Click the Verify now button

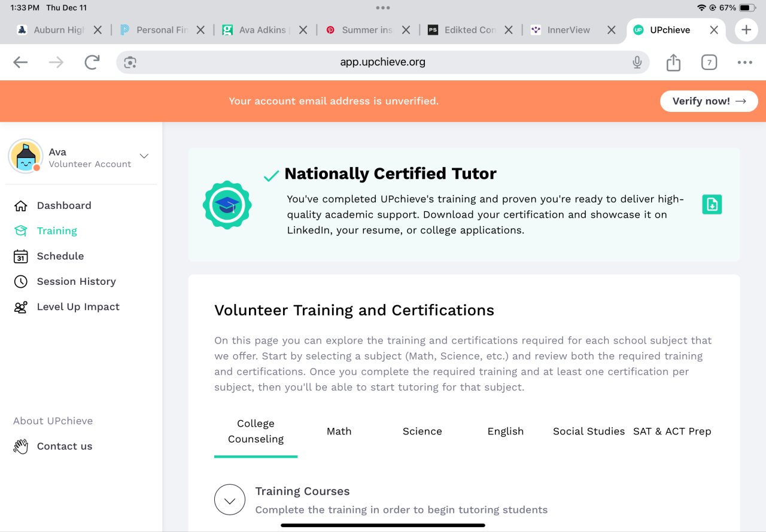(709, 101)
